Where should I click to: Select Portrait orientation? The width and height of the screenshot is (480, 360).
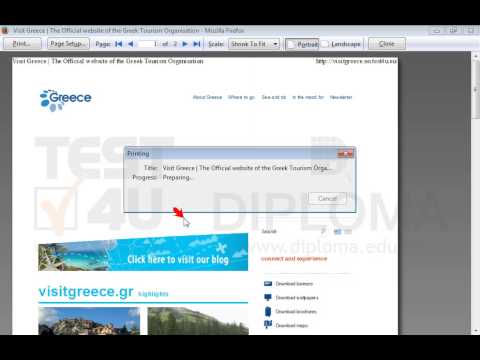point(302,44)
